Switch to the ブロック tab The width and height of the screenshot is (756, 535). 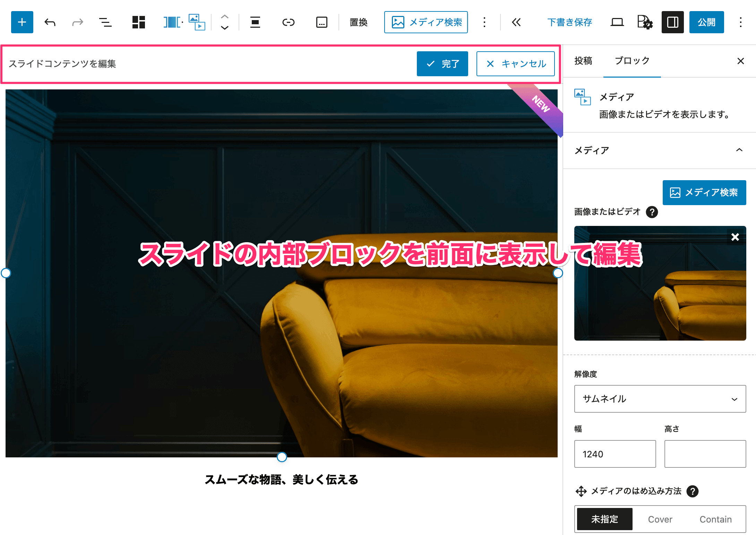(x=632, y=61)
